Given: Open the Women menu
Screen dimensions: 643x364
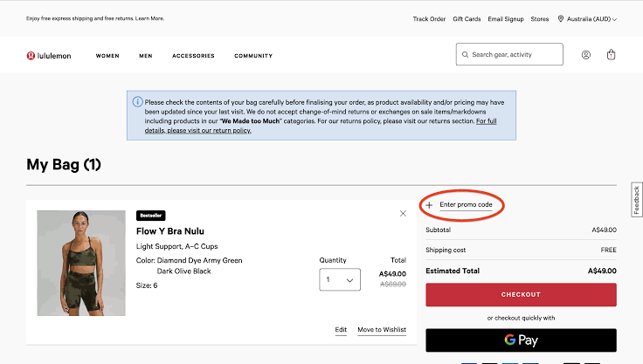Looking at the screenshot, I should click(107, 56).
